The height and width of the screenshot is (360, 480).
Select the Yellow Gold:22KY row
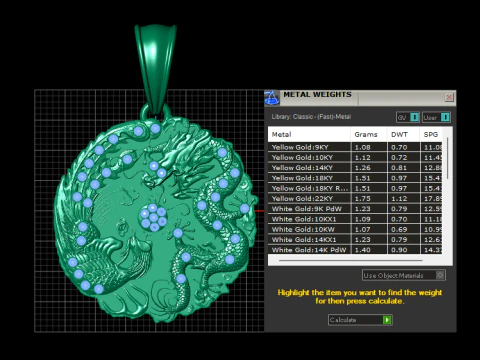point(355,199)
